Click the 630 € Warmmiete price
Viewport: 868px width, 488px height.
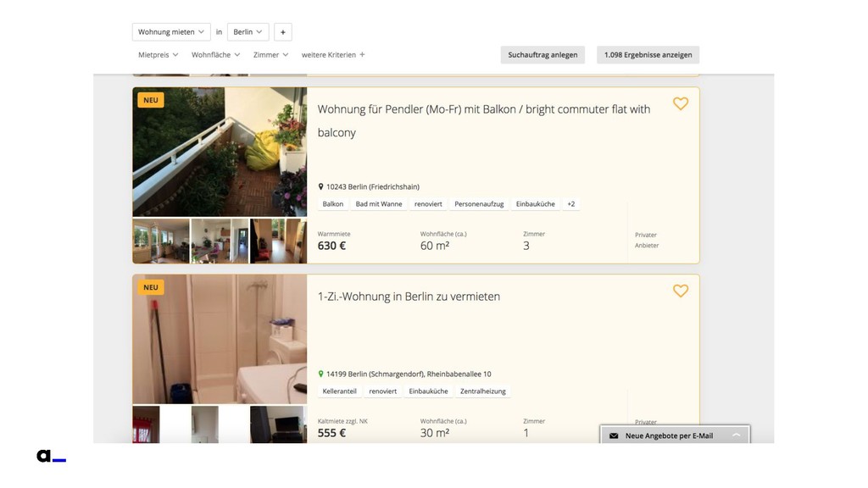coord(331,246)
